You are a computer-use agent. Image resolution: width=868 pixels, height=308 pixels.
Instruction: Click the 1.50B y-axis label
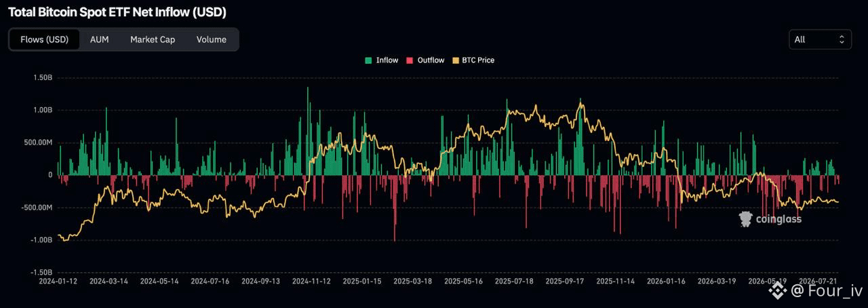pyautogui.click(x=43, y=77)
